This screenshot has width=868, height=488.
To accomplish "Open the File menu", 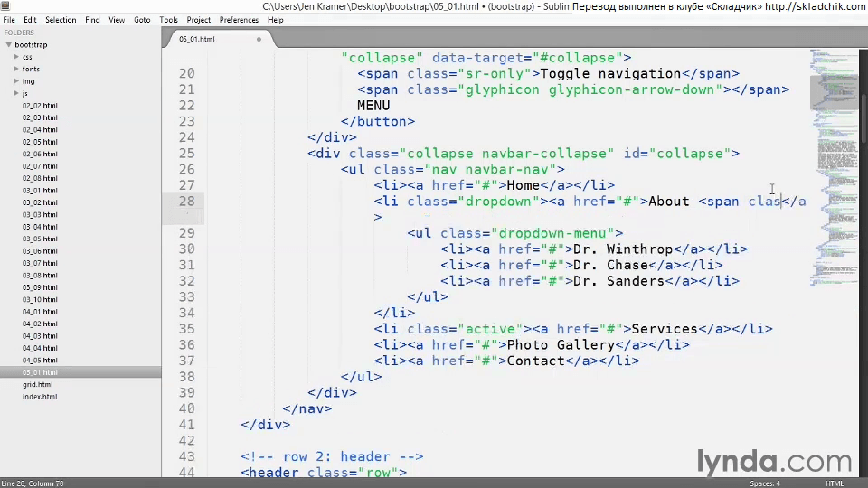I will point(9,19).
